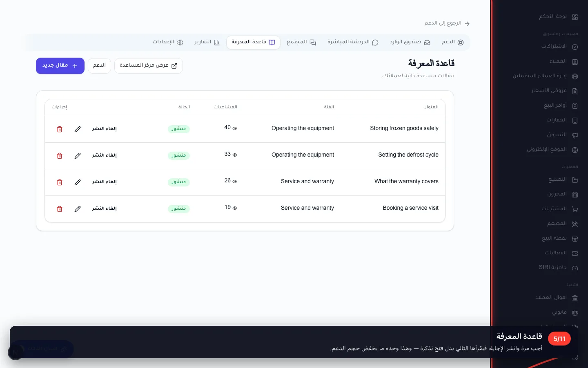
Task: Switch to the المجتمع community tab
Action: 301,42
